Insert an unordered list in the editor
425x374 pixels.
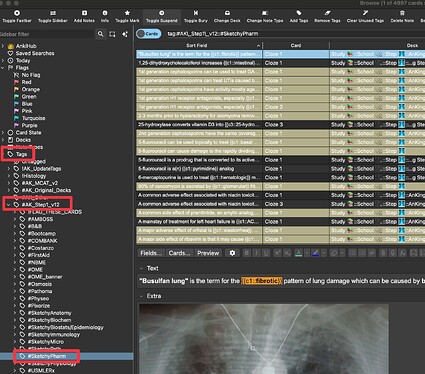pyautogui.click(x=352, y=253)
